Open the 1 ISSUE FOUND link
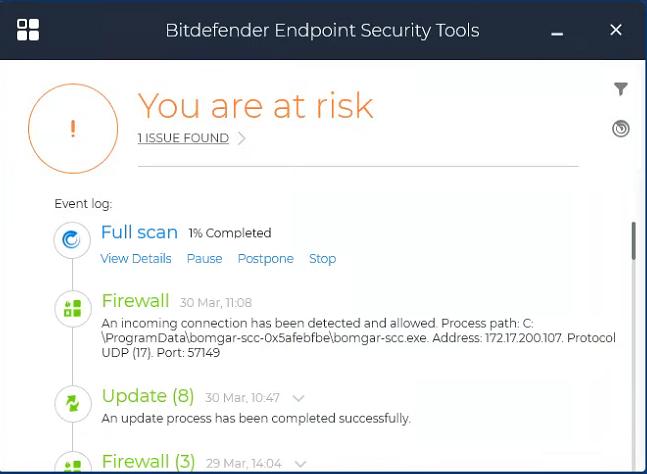This screenshot has height=474, width=647. (183, 139)
